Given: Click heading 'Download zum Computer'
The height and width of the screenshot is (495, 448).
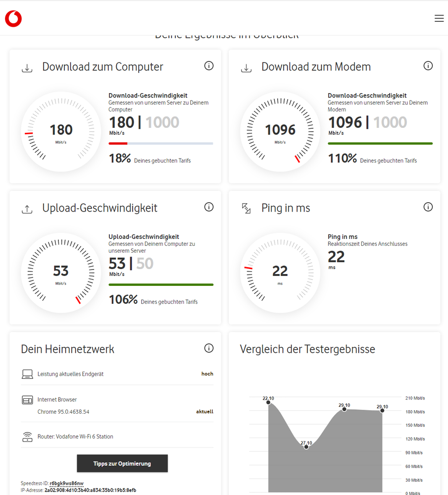Looking at the screenshot, I should [102, 67].
